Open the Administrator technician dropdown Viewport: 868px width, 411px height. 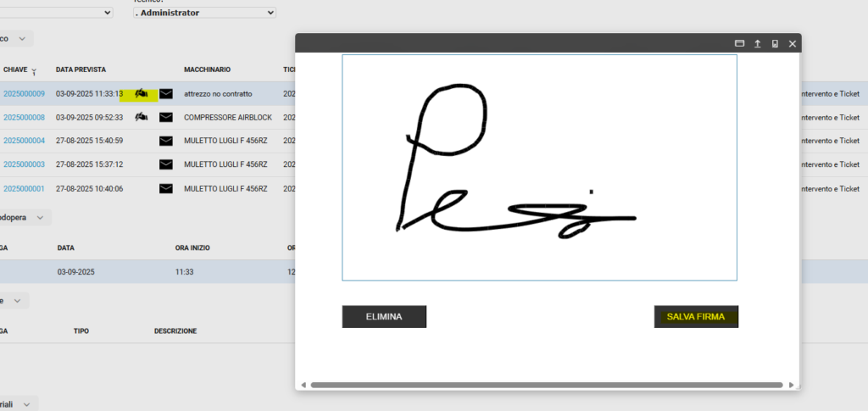click(204, 13)
